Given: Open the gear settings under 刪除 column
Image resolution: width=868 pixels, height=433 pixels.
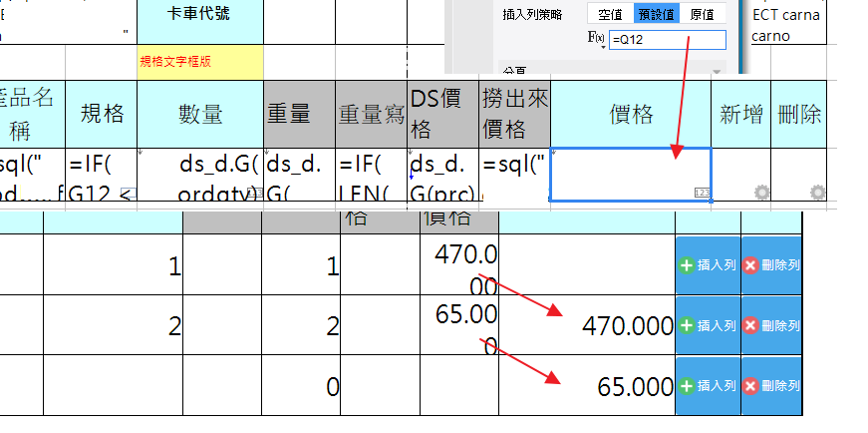Looking at the screenshot, I should pyautogui.click(x=817, y=193).
